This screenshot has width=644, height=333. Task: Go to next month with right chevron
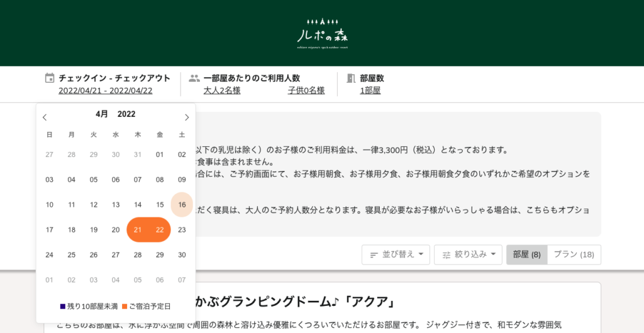point(187,117)
